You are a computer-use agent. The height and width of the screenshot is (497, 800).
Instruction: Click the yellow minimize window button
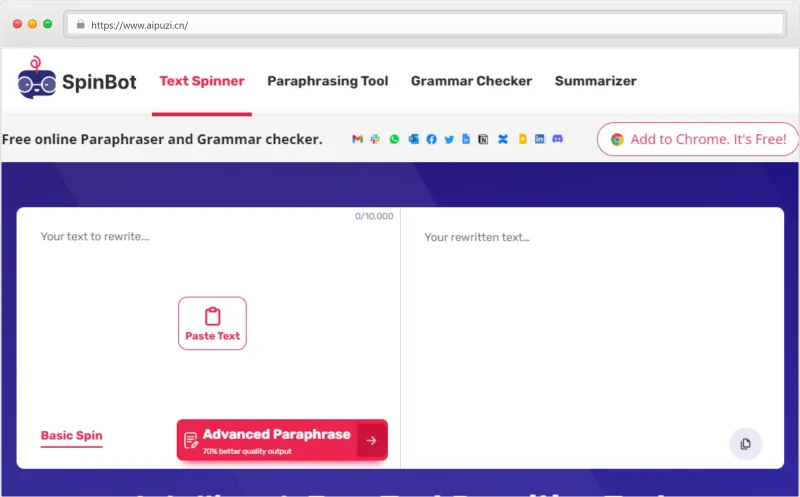pyautogui.click(x=32, y=24)
